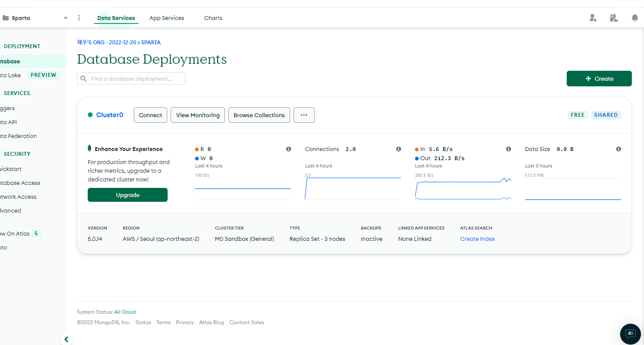Open the Privacy footer link
The image size is (644, 345).
pyautogui.click(x=185, y=322)
